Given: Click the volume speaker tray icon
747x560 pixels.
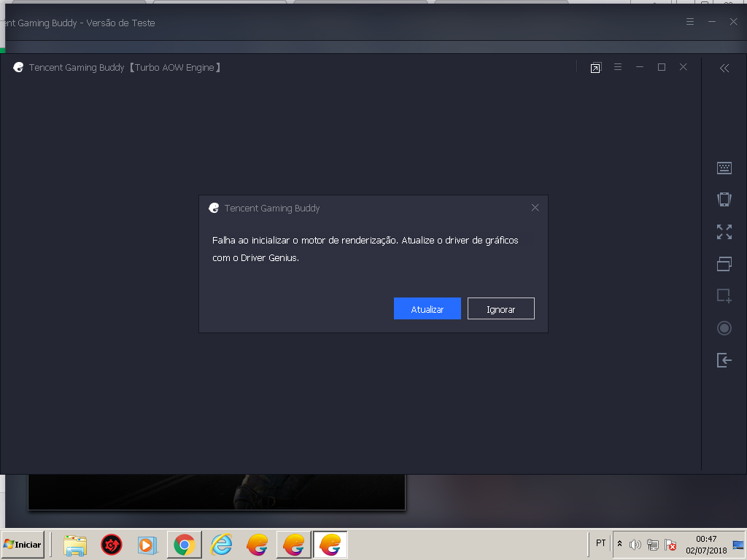Looking at the screenshot, I should point(635,544).
